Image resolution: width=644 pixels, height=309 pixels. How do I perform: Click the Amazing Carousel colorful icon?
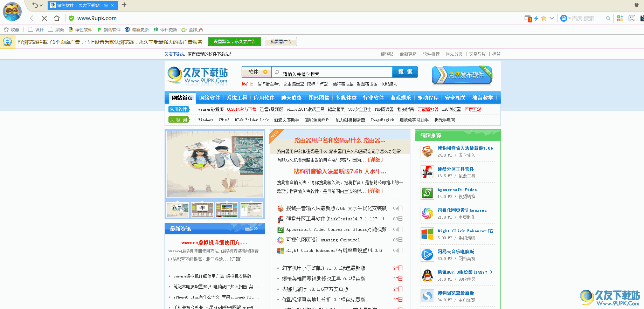pyautogui.click(x=427, y=213)
